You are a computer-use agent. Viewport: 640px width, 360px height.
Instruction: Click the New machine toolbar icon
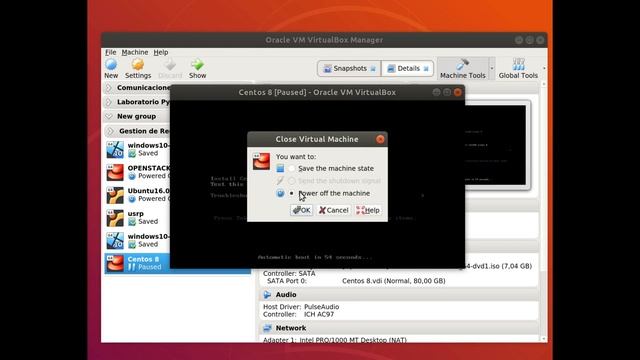click(x=111, y=64)
